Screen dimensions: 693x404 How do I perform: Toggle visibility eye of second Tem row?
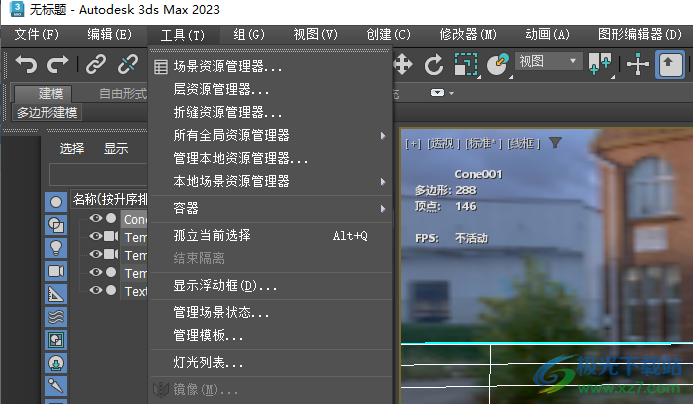[x=95, y=254]
